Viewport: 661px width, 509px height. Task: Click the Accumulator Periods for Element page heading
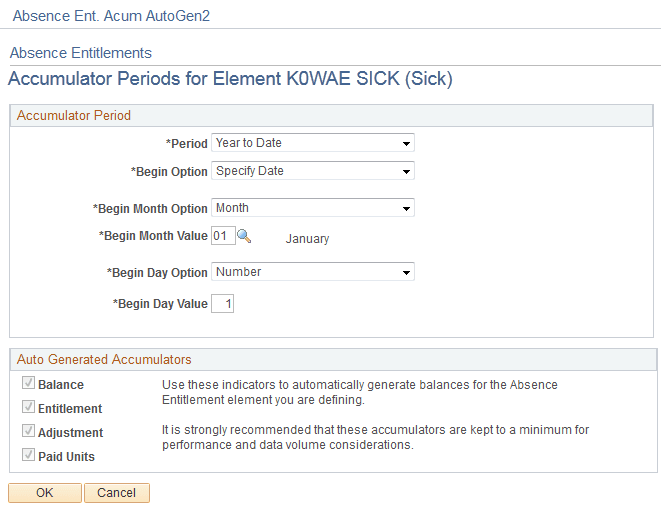tap(230, 78)
